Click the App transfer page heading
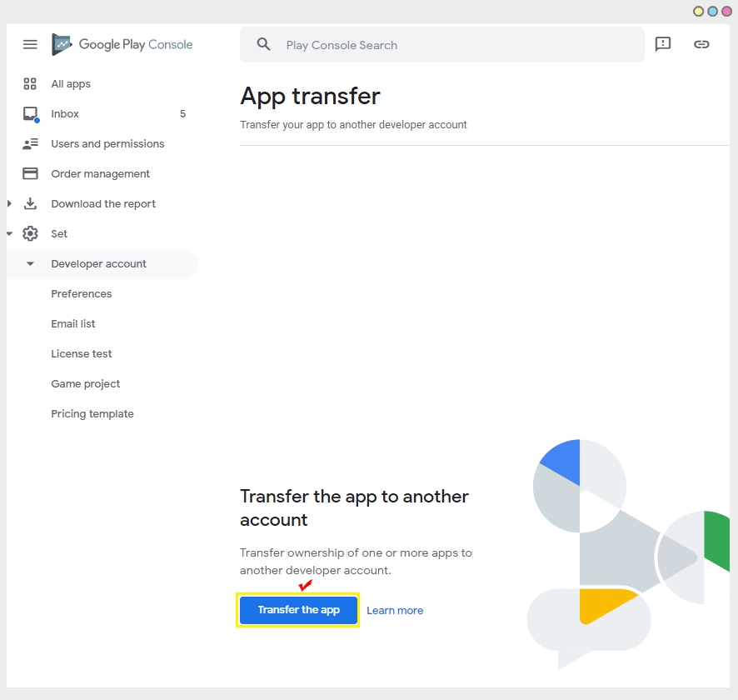The width and height of the screenshot is (738, 700). click(x=310, y=97)
